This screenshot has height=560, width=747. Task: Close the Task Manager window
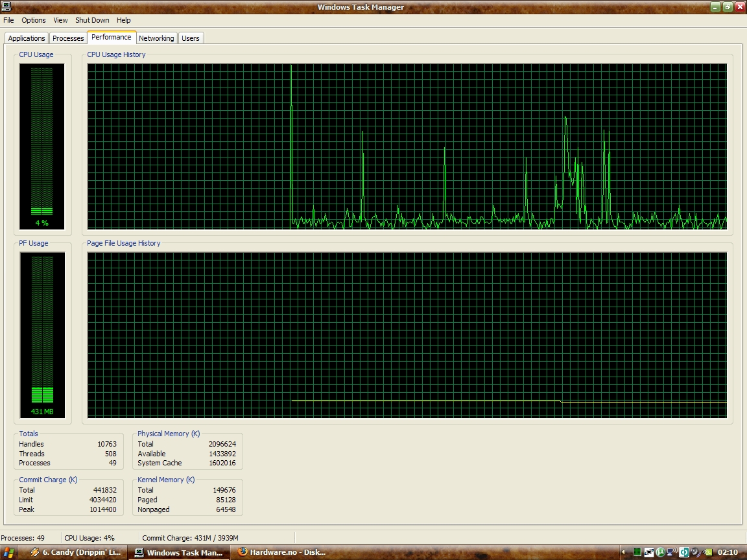(740, 6)
